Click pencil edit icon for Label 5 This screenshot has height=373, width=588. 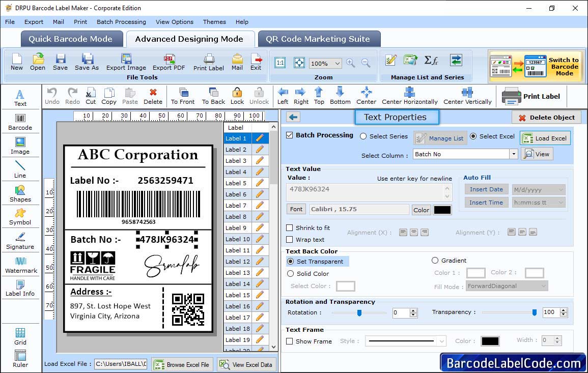click(x=260, y=183)
